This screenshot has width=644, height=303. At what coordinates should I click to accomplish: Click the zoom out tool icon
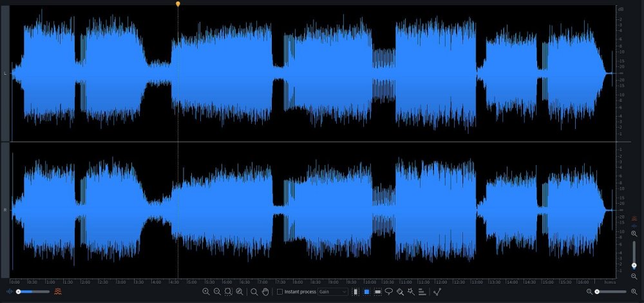pyautogui.click(x=217, y=292)
